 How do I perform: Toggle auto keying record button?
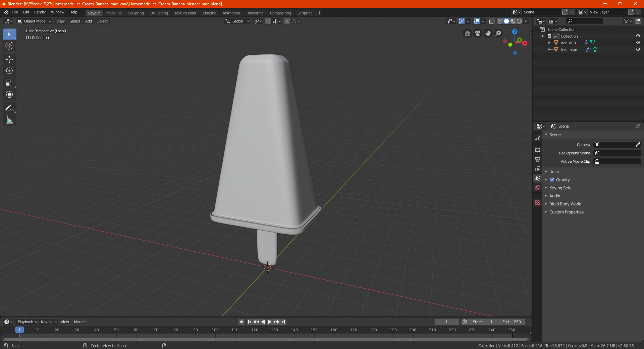pos(241,322)
